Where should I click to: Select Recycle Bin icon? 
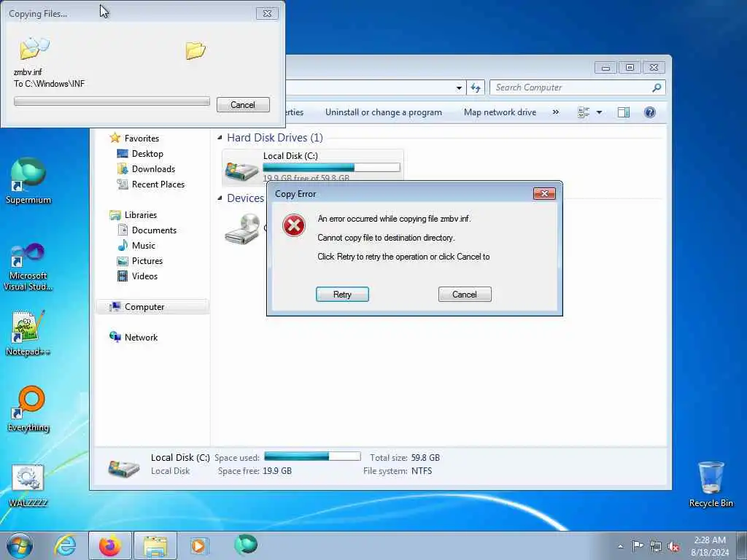(711, 484)
